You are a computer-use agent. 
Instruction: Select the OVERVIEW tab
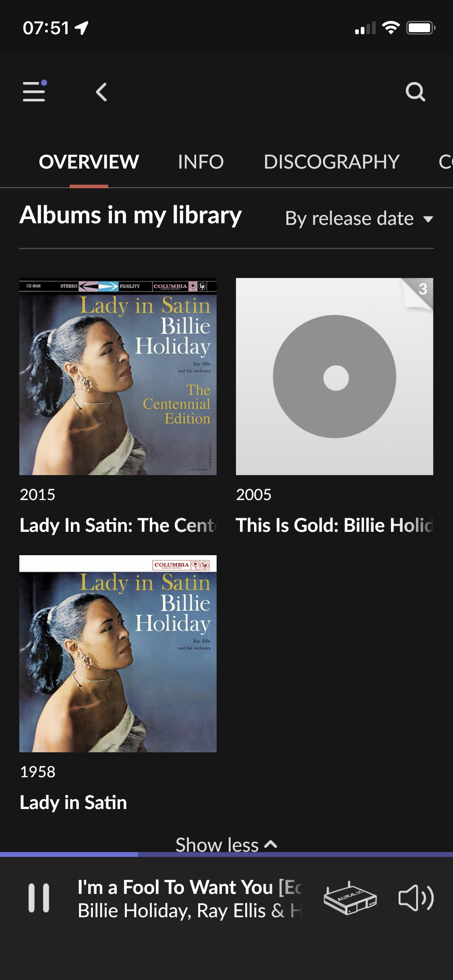pos(89,162)
